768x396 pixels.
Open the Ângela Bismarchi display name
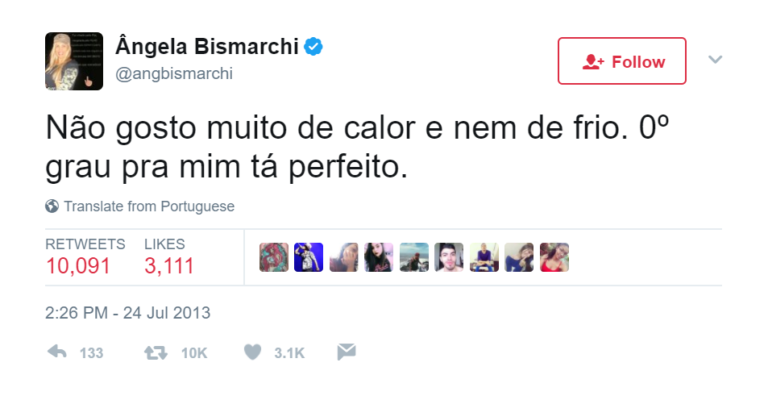(x=207, y=47)
